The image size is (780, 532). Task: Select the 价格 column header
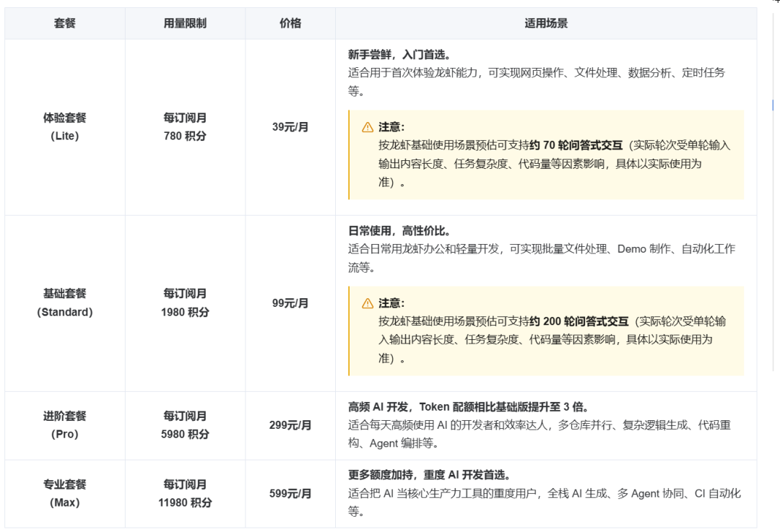pyautogui.click(x=290, y=23)
